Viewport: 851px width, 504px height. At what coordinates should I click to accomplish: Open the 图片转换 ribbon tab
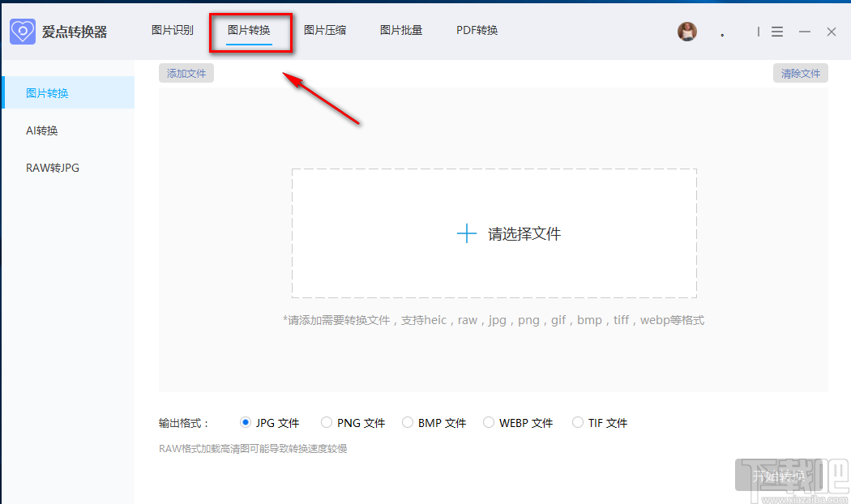click(x=250, y=30)
